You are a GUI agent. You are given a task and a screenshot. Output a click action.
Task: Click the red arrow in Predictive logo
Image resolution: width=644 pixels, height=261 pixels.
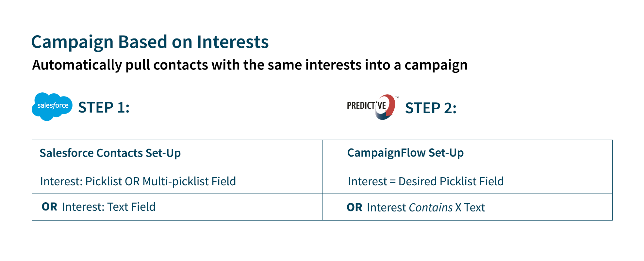389,105
